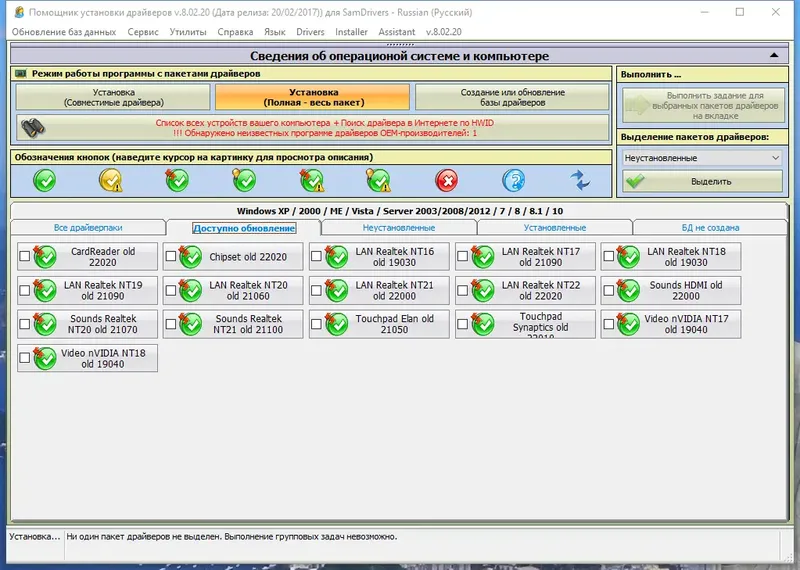Click the Touchpad Synaptics status icon
Screen dimensions: 800x570
point(483,324)
